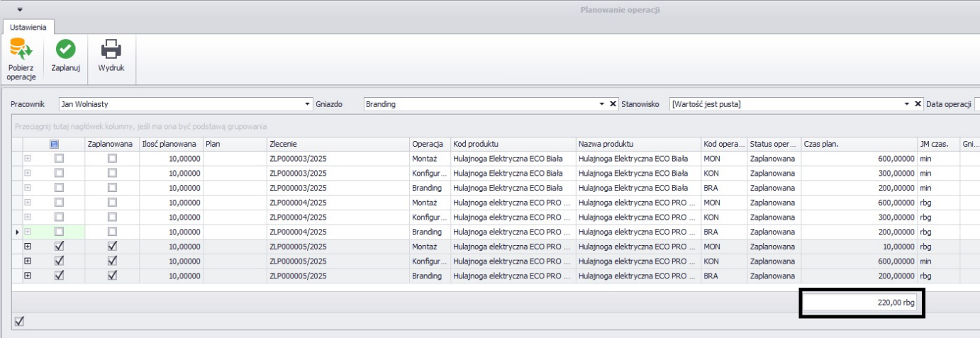Clear the Stanowisko field with X icon

point(918,104)
